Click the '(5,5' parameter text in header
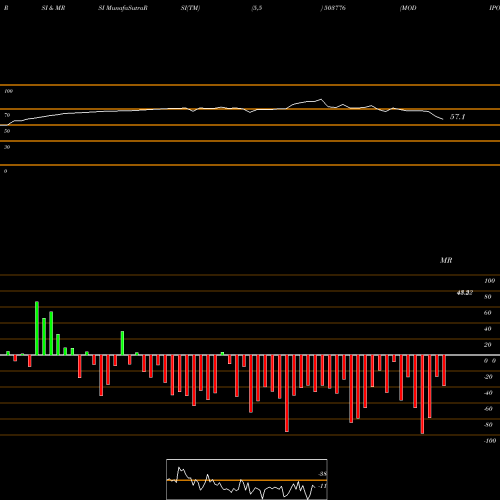 [x=257, y=8]
